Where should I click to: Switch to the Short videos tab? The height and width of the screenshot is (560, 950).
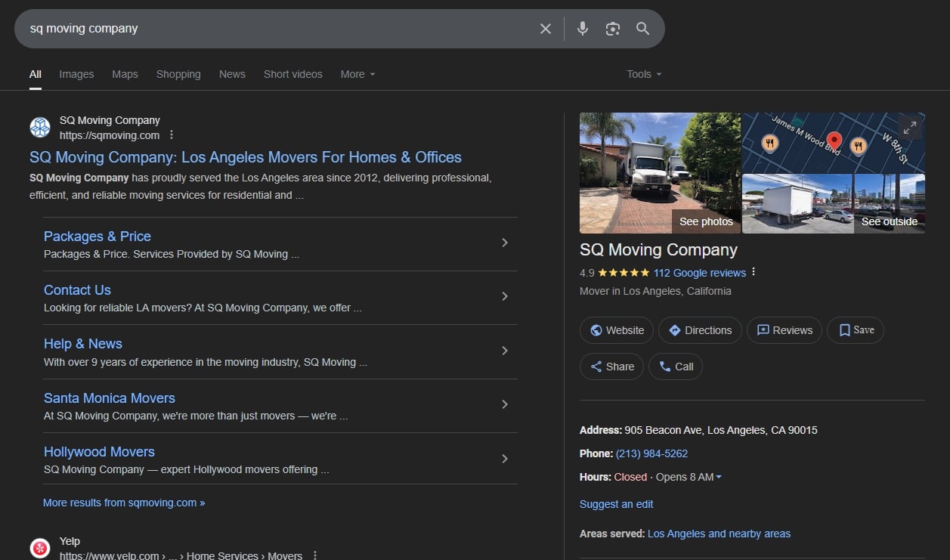point(293,74)
